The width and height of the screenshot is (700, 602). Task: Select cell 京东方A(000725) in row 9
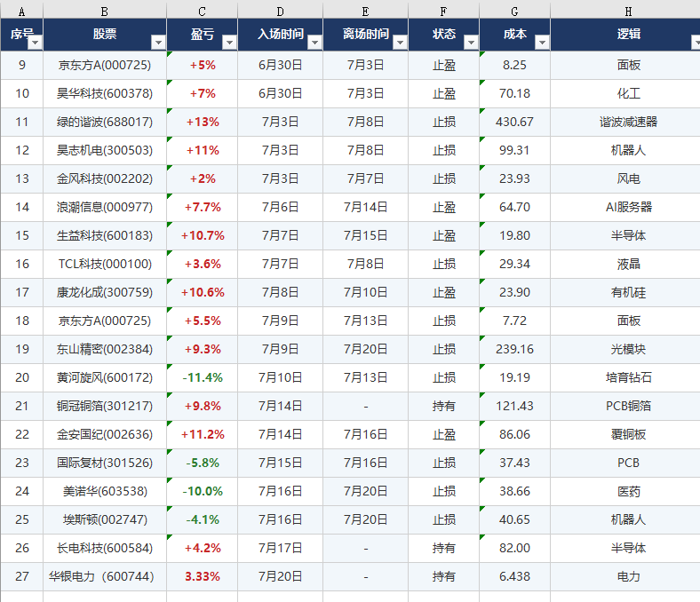[105, 65]
